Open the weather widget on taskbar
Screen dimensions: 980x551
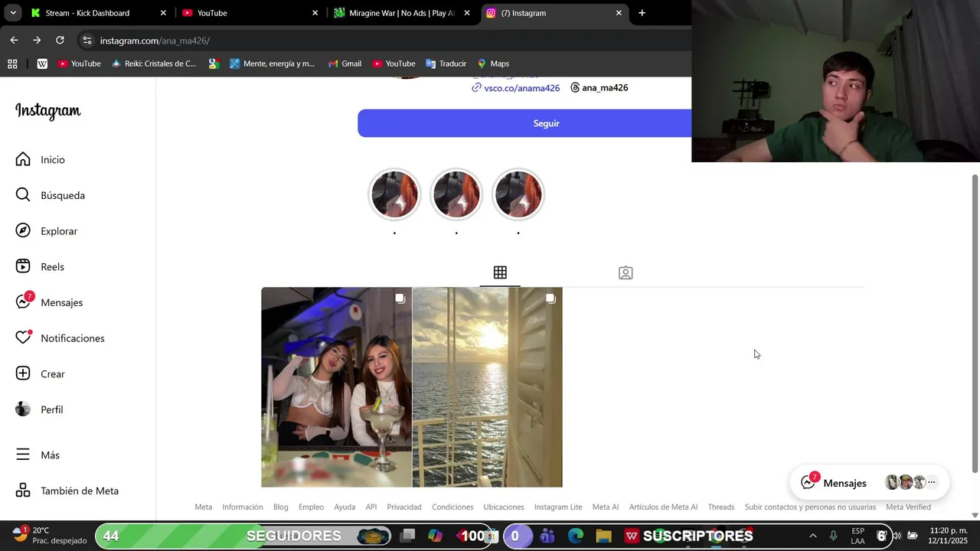coord(50,535)
